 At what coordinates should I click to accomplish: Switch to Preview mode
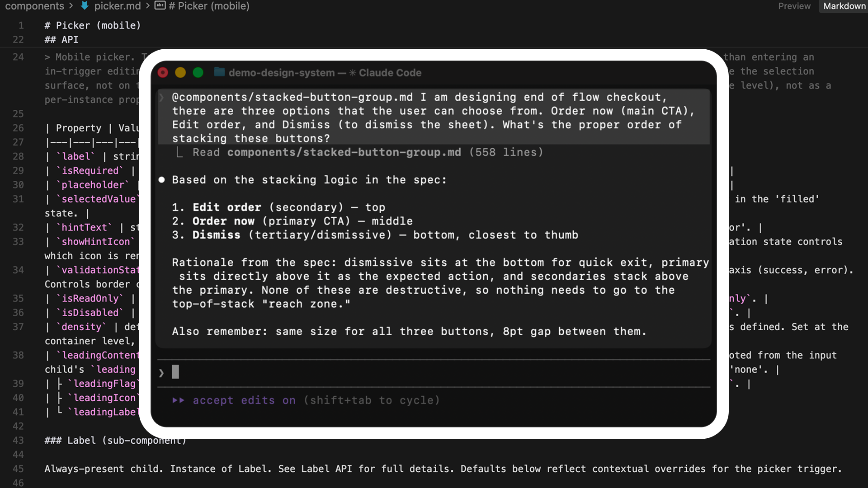click(x=794, y=6)
